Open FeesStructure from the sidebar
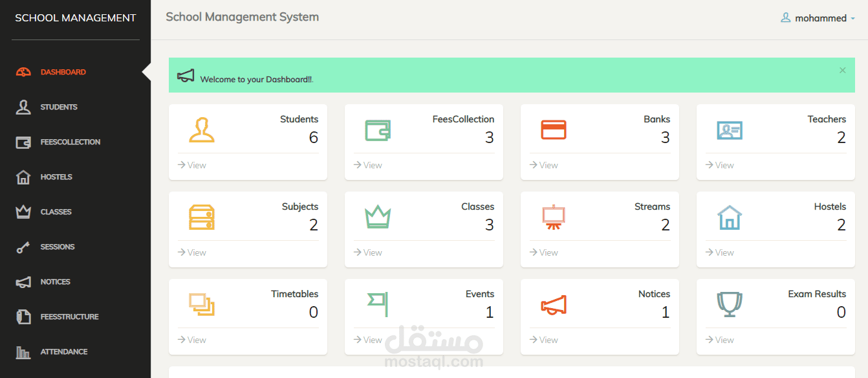 click(x=70, y=317)
